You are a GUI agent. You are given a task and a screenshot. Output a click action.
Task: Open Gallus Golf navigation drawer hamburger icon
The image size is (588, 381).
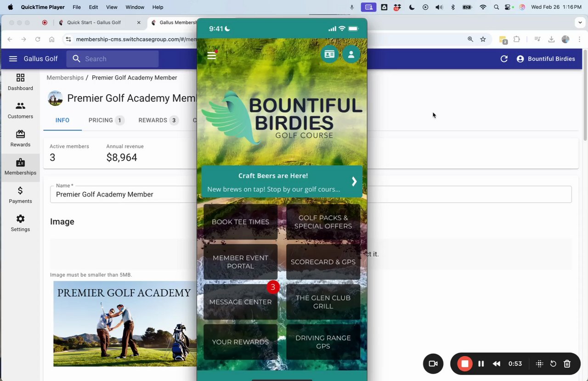13,59
